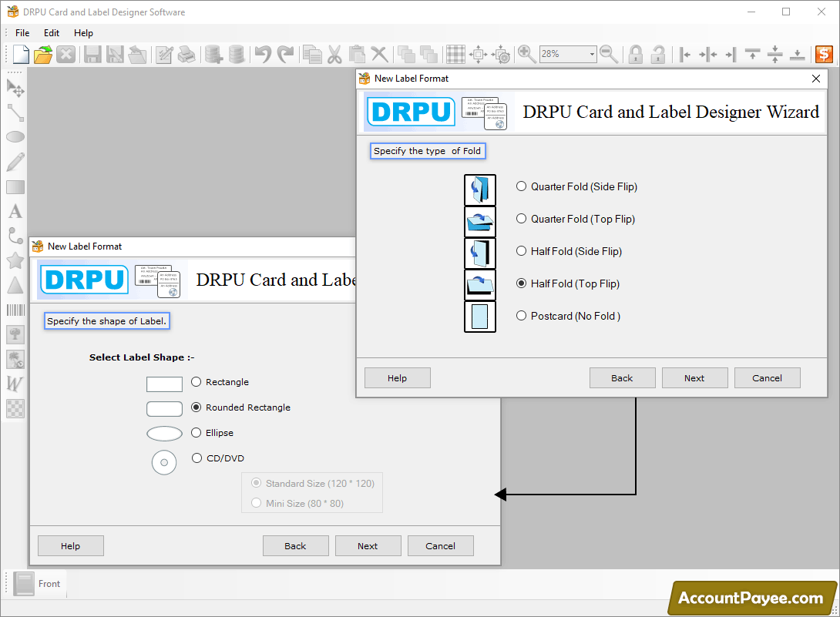840x617 pixels.
Task: Click the Postcard No Fold thumbnail
Action: point(480,317)
